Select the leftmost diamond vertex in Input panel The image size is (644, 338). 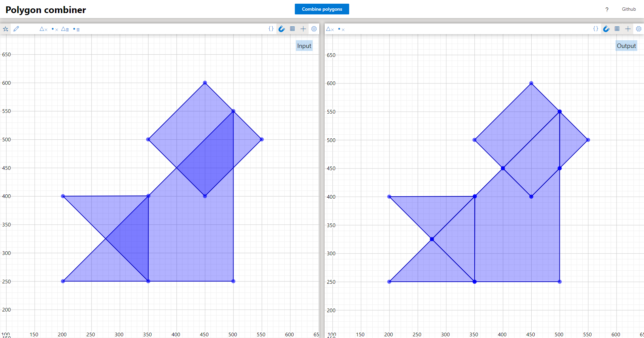tap(148, 139)
